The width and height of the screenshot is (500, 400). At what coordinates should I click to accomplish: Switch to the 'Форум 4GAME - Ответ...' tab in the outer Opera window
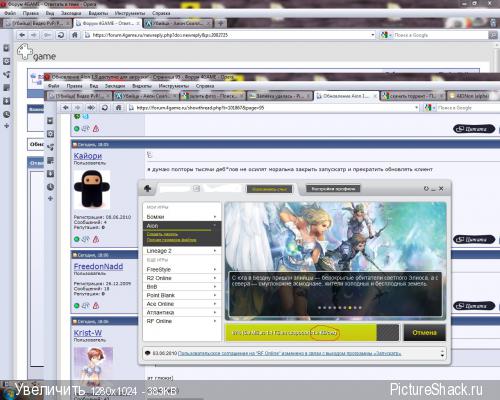(x=107, y=23)
